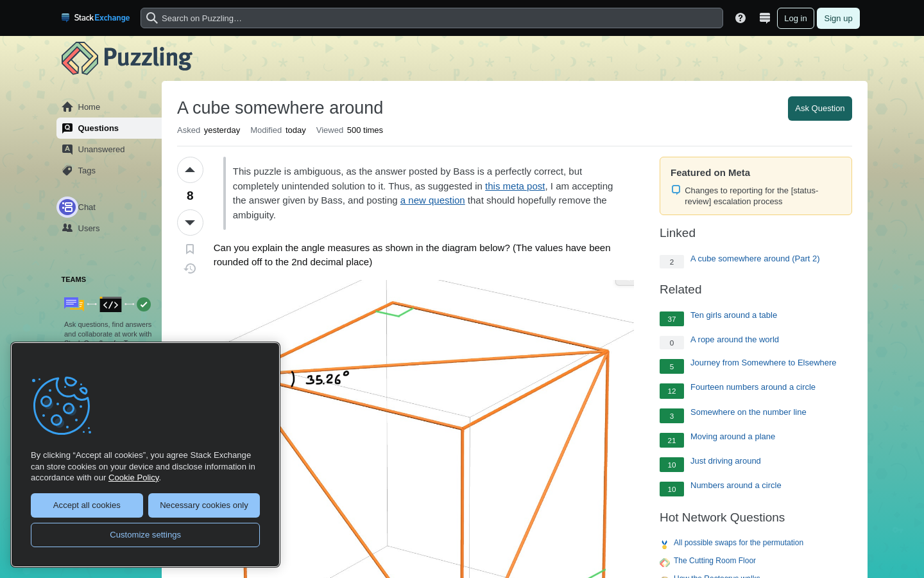Focus the Search on Puzzling field

pyautogui.click(x=432, y=18)
